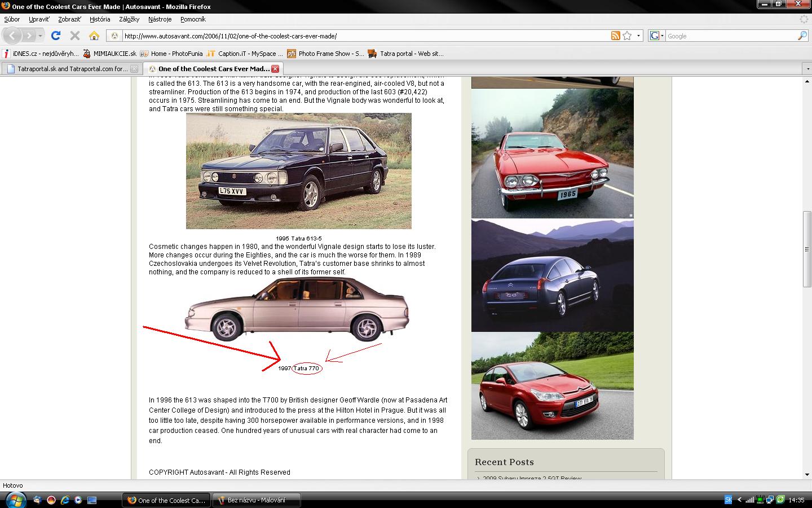This screenshot has width=812, height=508.
Task: Switch to the Malování taskbar window
Action: click(257, 500)
